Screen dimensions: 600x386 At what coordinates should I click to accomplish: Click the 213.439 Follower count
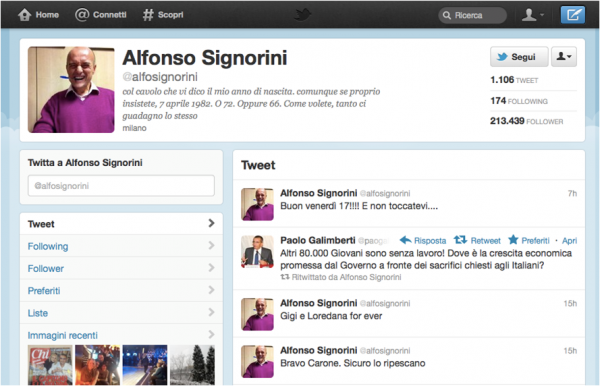527,121
